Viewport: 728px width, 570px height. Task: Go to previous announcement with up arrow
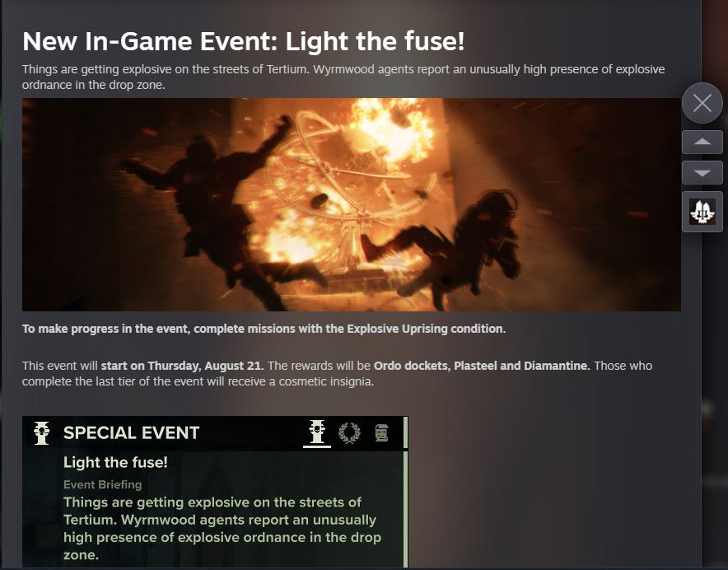coord(702,142)
